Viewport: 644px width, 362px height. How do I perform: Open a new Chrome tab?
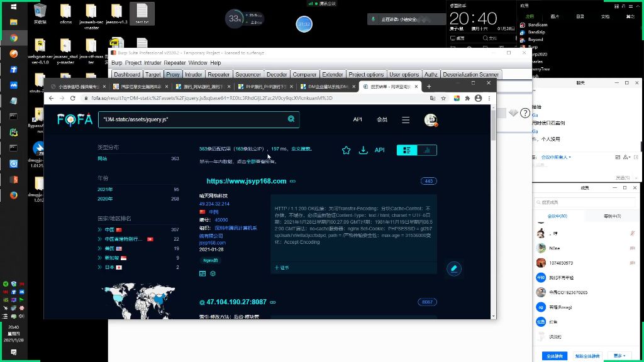tap(429, 86)
